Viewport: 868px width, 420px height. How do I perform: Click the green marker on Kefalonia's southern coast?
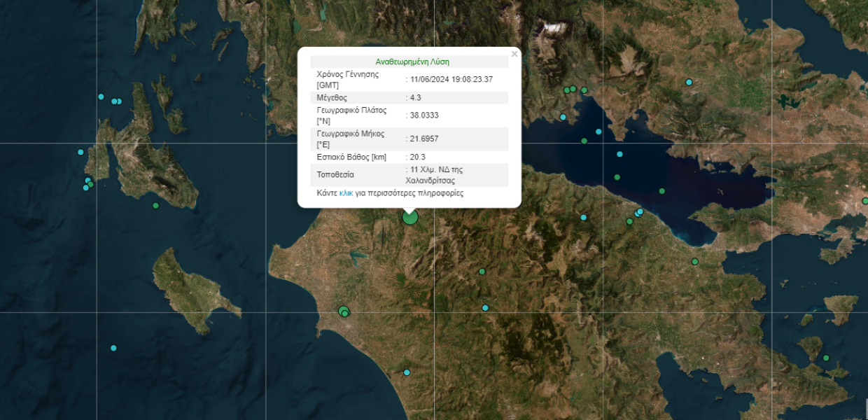pyautogui.click(x=155, y=205)
